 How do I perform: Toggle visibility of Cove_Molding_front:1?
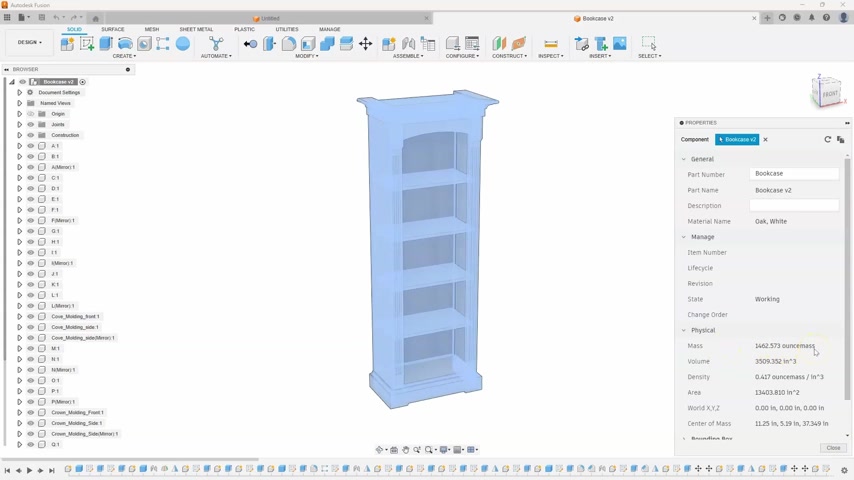point(30,317)
